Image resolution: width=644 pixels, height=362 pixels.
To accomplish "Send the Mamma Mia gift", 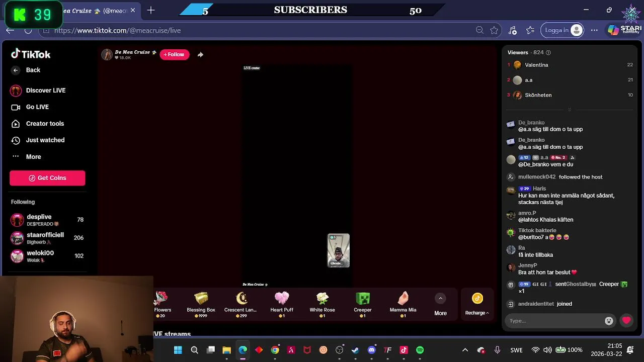I will (x=403, y=304).
